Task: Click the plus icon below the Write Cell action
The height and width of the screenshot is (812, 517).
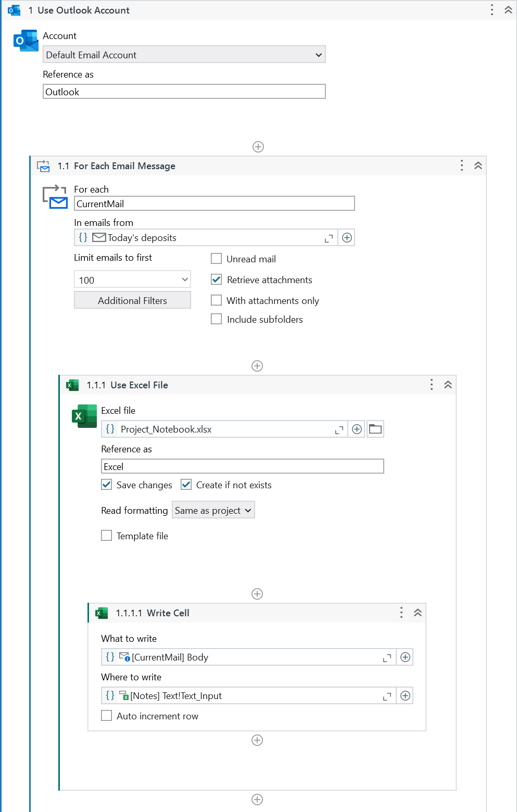Action: pyautogui.click(x=257, y=740)
